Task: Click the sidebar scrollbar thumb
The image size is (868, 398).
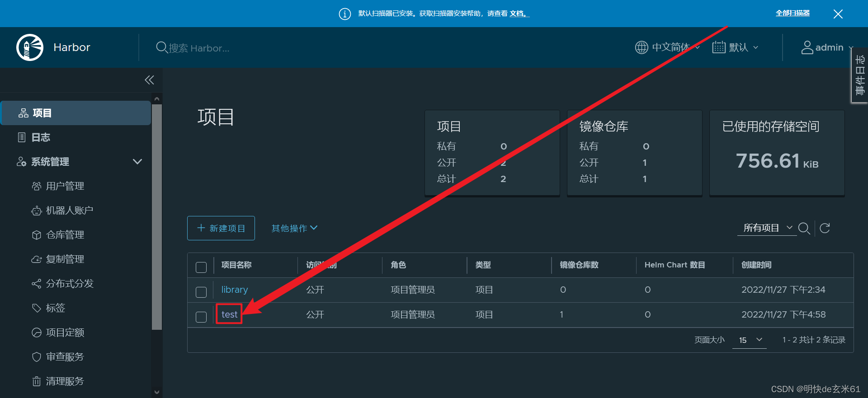Action: (157, 217)
